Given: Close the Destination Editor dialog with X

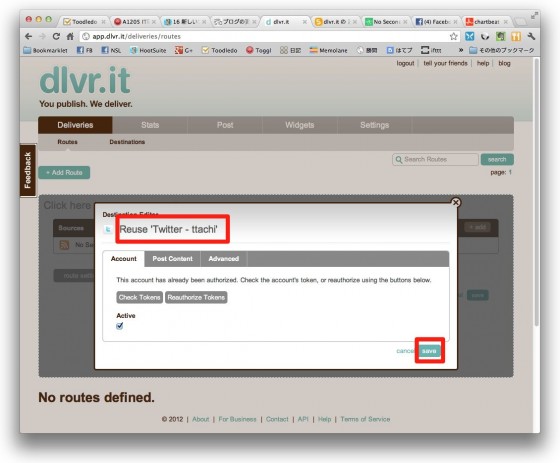Looking at the screenshot, I should click(x=455, y=203).
